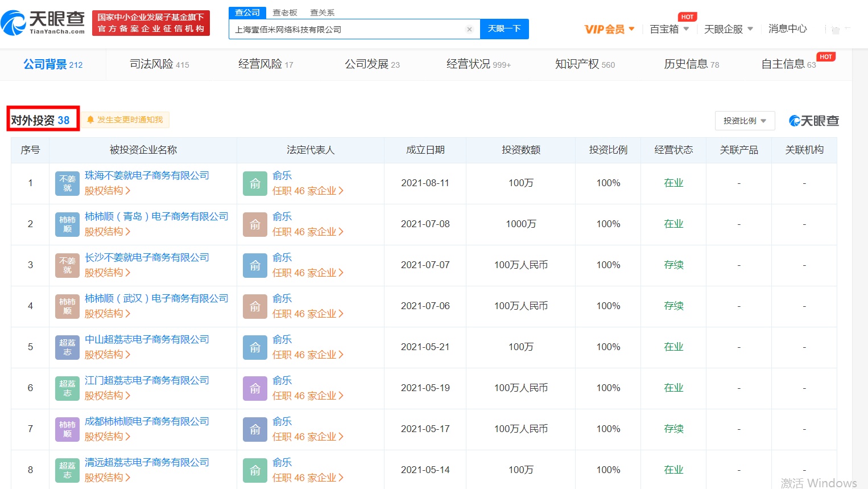Open the VIP会员 dropdown menu
This screenshot has height=489, width=868.
pyautogui.click(x=609, y=29)
